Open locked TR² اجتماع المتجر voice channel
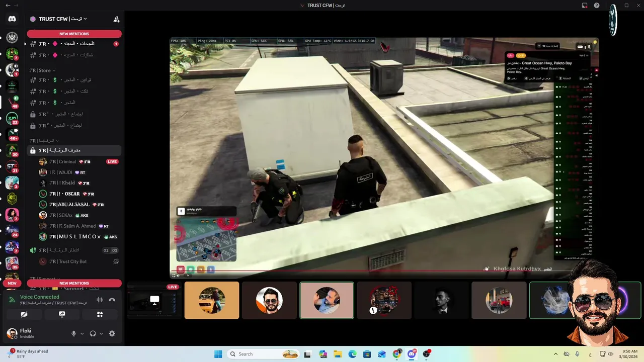The width and height of the screenshot is (644, 362). pos(73,125)
